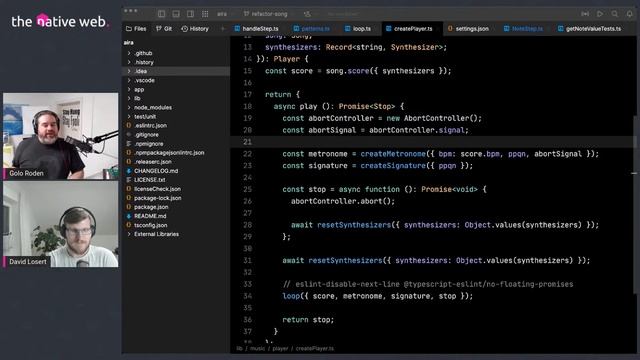
Task: Open LICENSE.txt file
Action: click(x=149, y=180)
